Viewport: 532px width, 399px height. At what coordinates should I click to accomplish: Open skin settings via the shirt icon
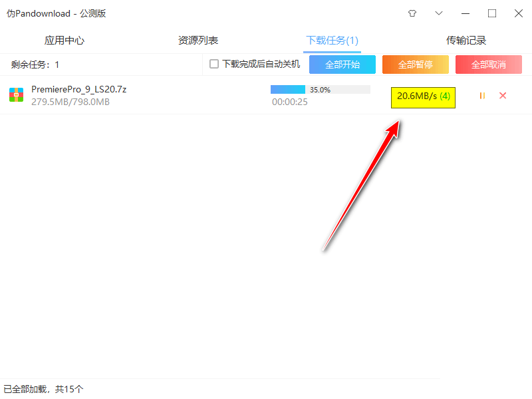click(x=412, y=13)
